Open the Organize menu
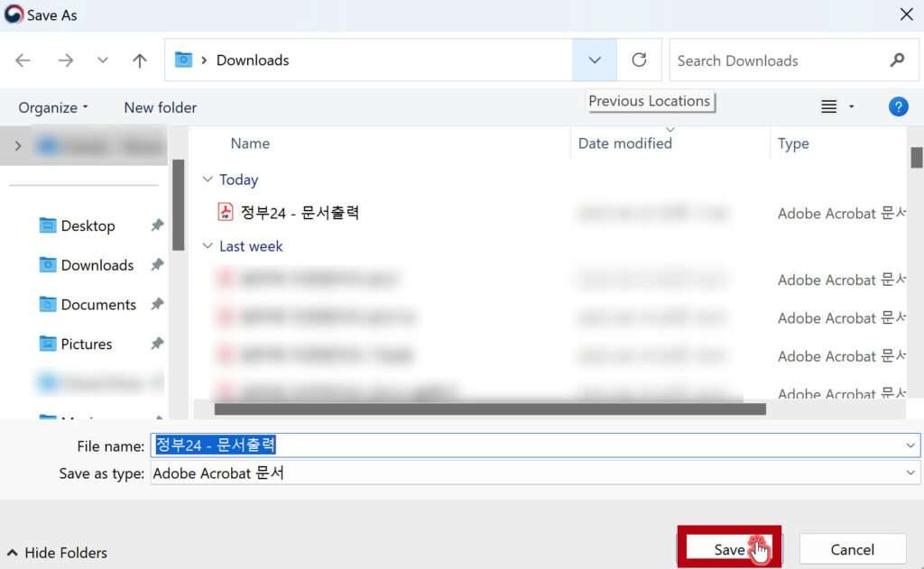Screen dimensions: 924x569 pos(50,106)
